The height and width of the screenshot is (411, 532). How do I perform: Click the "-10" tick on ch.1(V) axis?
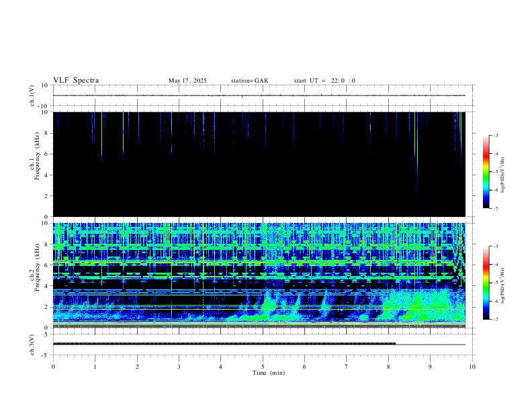point(44,106)
